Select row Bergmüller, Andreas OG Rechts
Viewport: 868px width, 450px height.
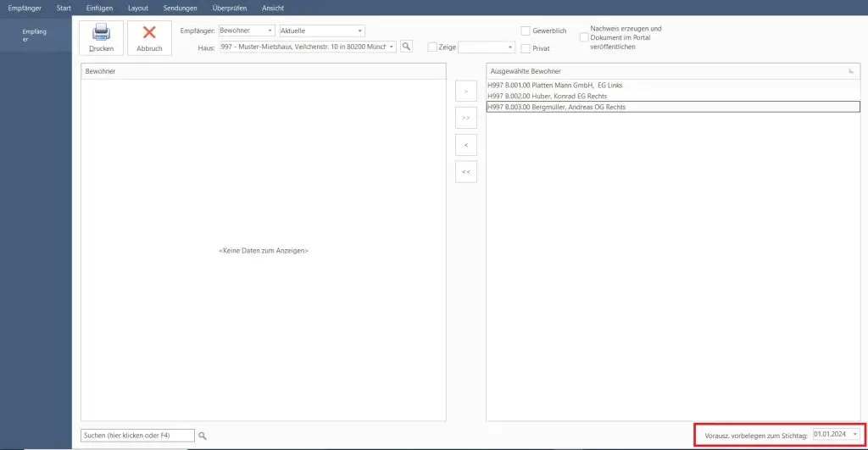(673, 108)
